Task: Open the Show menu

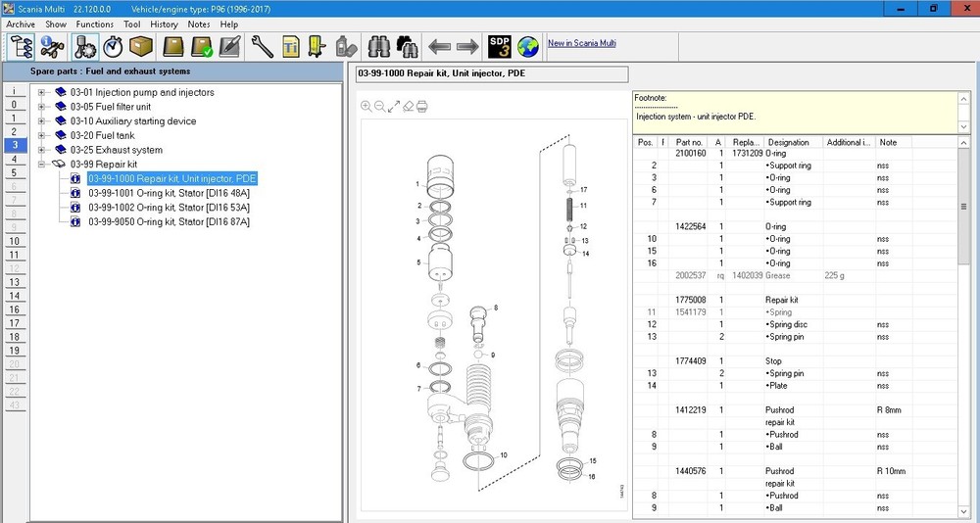Action: click(56, 24)
